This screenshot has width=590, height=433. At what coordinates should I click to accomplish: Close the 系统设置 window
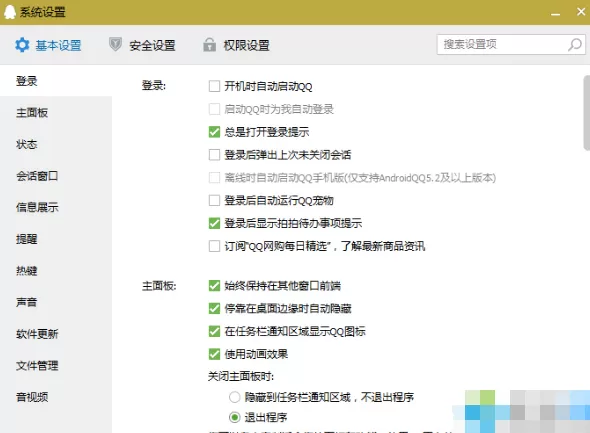(581, 12)
